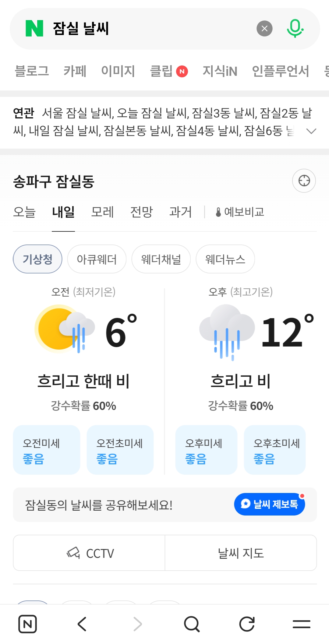Tap the current location crosshair icon
The height and width of the screenshot is (644, 329).
coord(304,181)
